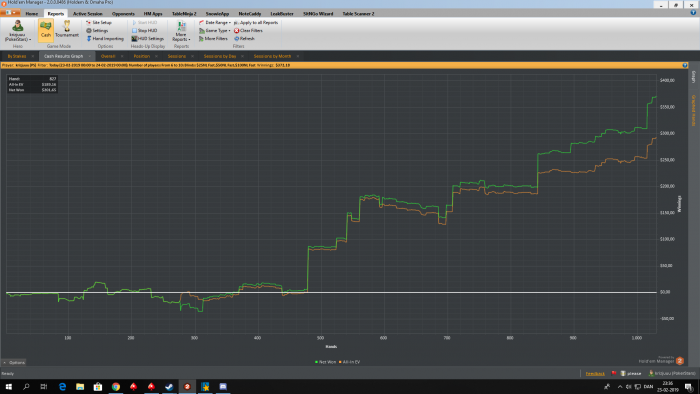Expand the Options panel at bottom left
The width and height of the screenshot is (700, 394).
click(14, 362)
